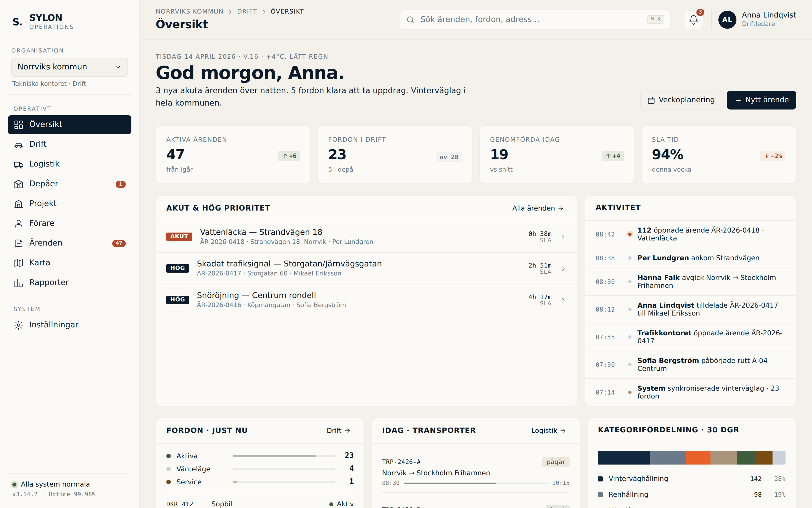Click the Ärenden document icon

[18, 243]
